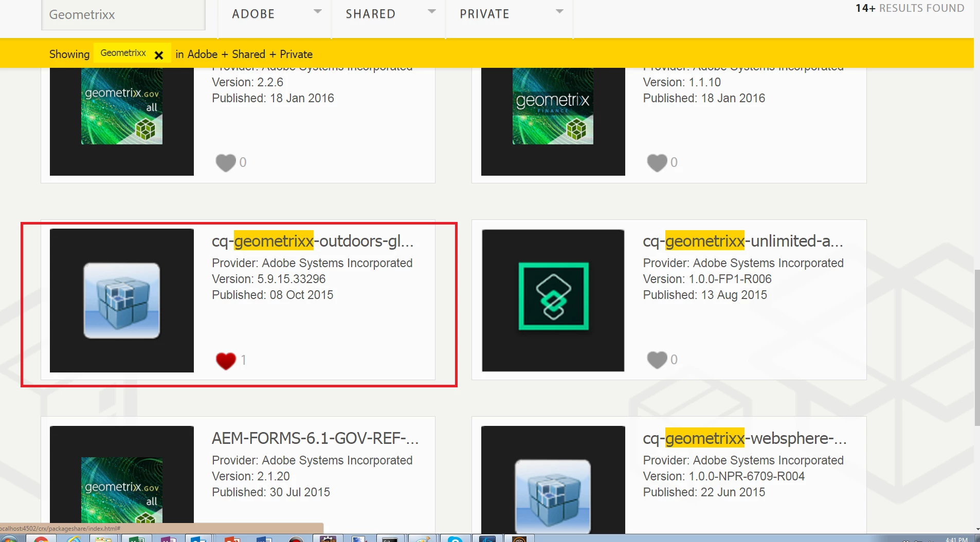Viewport: 980px width, 542px height.
Task: Click the Geometrixx search input field
Action: pyautogui.click(x=123, y=14)
